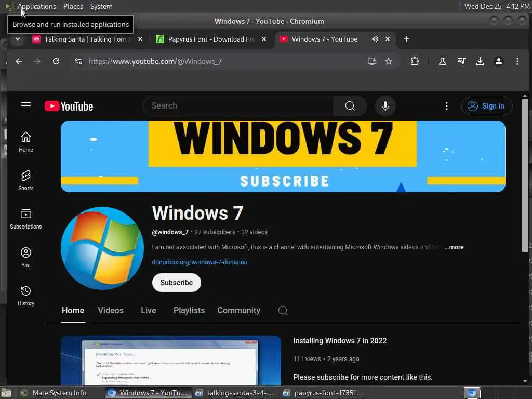This screenshot has width=532, height=399.
Task: Click the Subscribe button
Action: [177, 283]
